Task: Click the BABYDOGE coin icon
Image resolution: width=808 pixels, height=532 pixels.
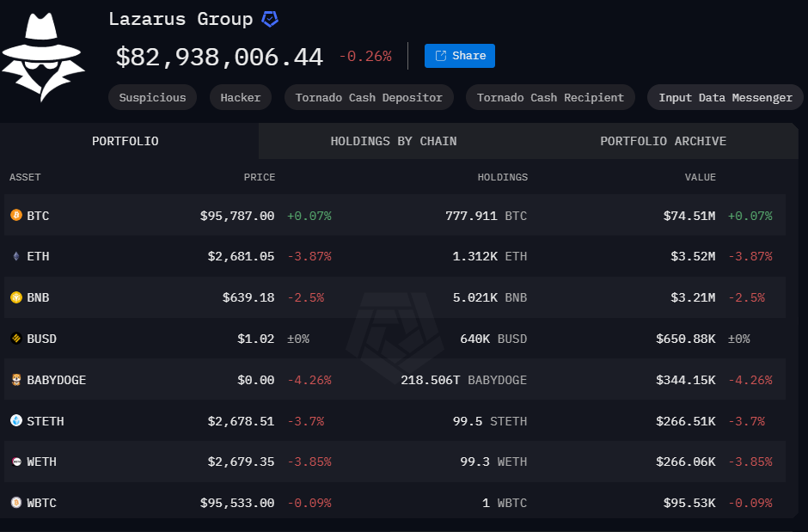Action: click(x=15, y=380)
